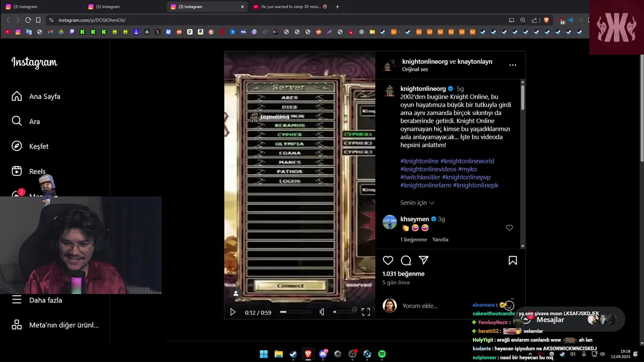Open File Explorer from taskbar
This screenshot has width=644, height=362.
(x=278, y=354)
